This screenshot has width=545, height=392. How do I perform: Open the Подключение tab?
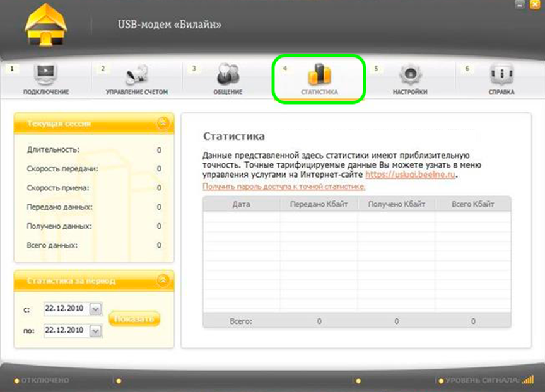click(x=46, y=79)
